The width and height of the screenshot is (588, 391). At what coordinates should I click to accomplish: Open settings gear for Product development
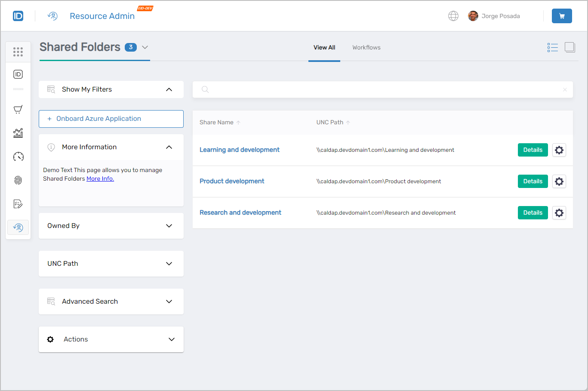[x=559, y=181]
